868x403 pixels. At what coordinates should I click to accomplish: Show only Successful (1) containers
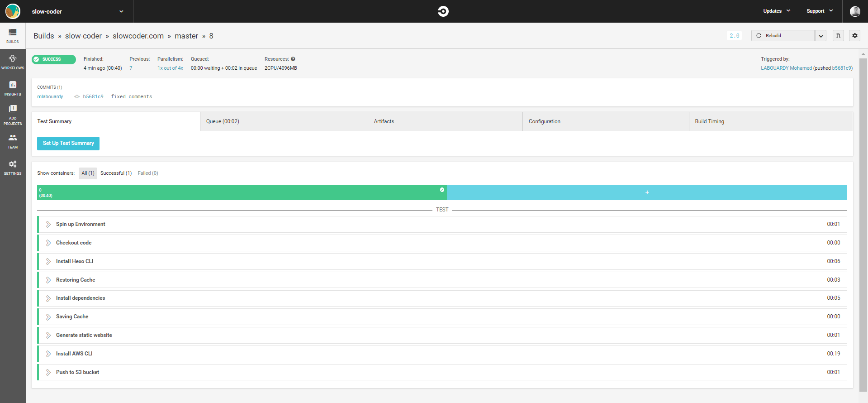coord(116,173)
